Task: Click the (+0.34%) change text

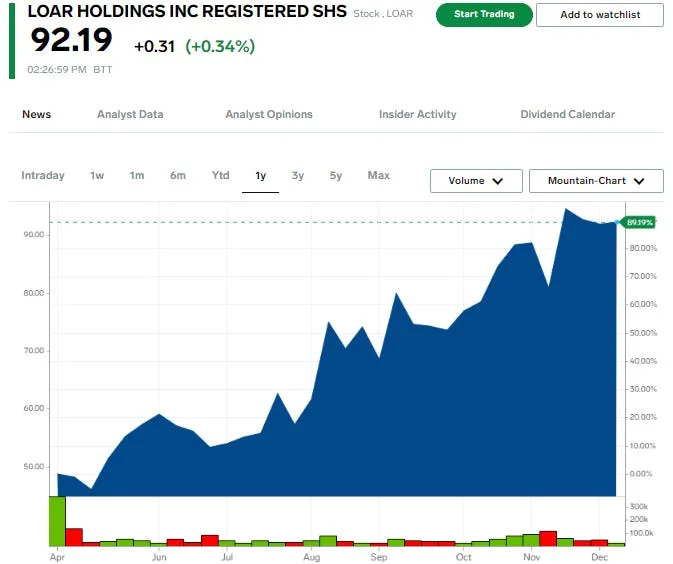Action: pos(220,46)
